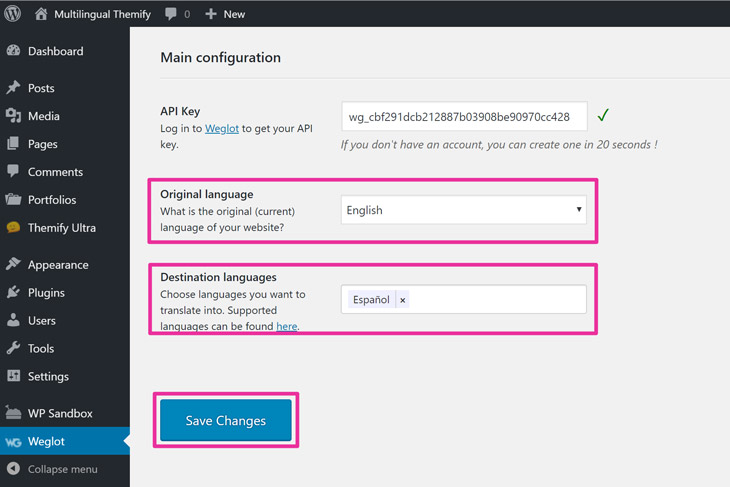The height and width of the screenshot is (487, 730).
Task: Select the Weglot menu item
Action: tap(65, 441)
